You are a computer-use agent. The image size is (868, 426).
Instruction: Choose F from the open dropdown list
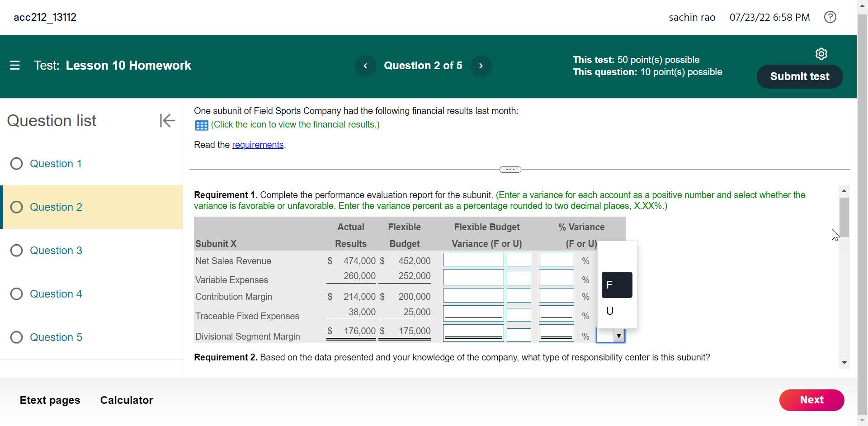(617, 285)
